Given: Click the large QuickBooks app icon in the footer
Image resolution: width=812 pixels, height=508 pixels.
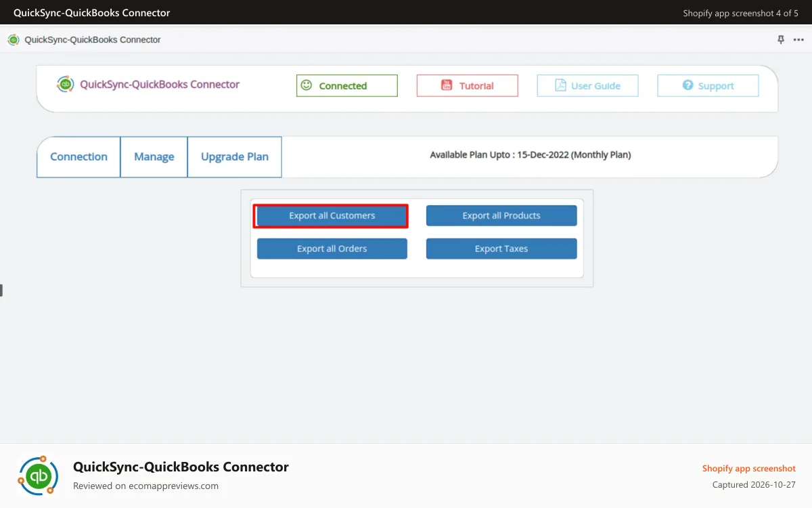Looking at the screenshot, I should pos(39,476).
